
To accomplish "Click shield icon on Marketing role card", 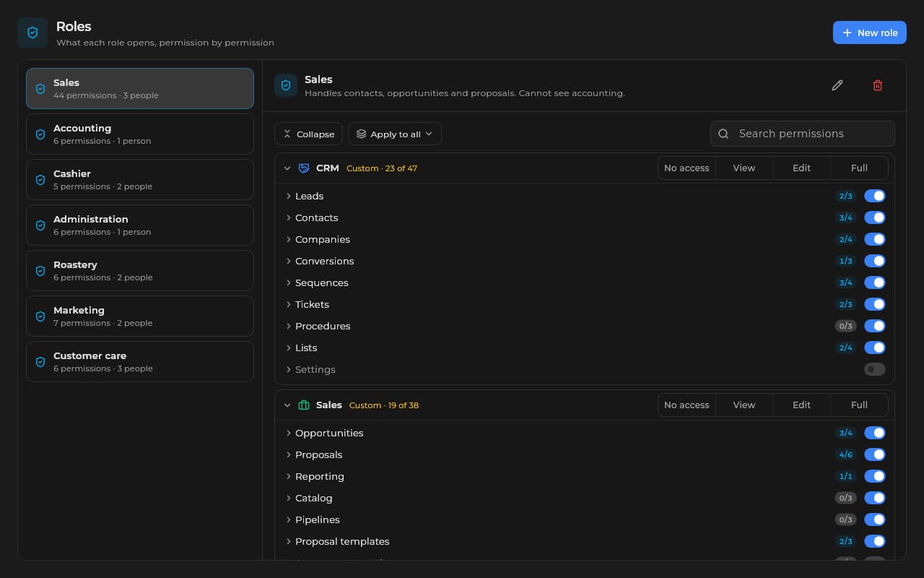I will click(x=40, y=316).
